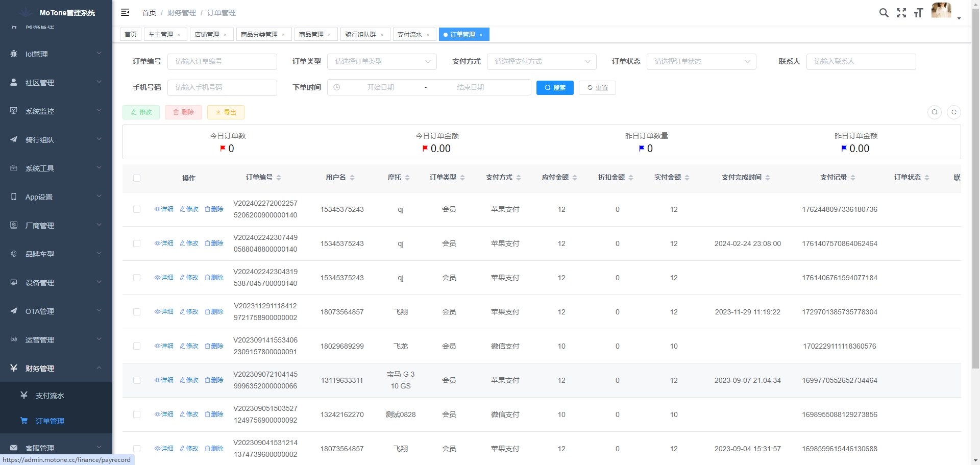Screen dimensions: 980x465
Task: Check the row for order V202402242307449
Action: [137, 243]
